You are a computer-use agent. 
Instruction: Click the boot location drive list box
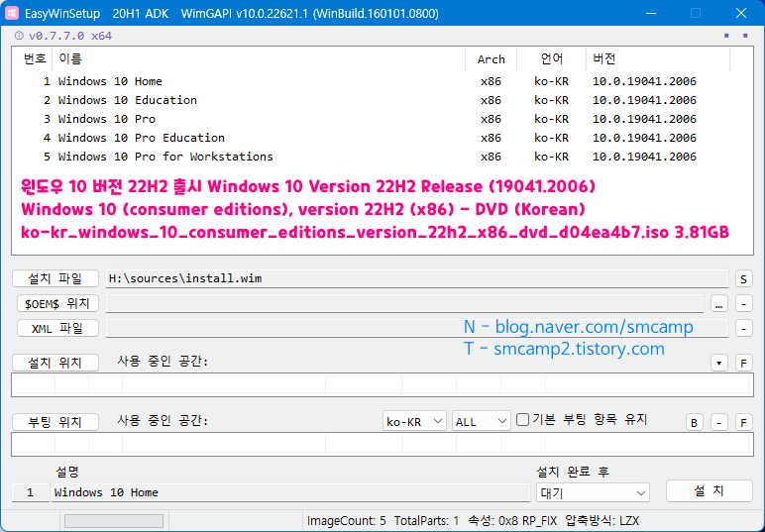pos(382,444)
